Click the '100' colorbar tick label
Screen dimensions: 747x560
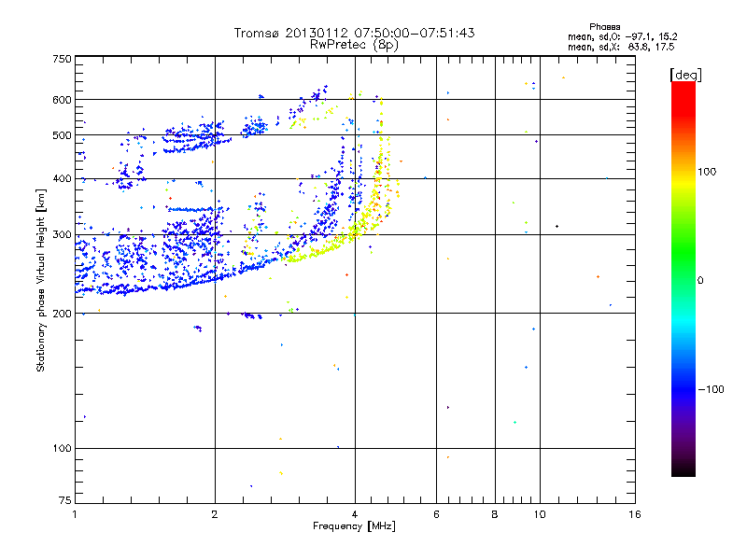coord(707,172)
